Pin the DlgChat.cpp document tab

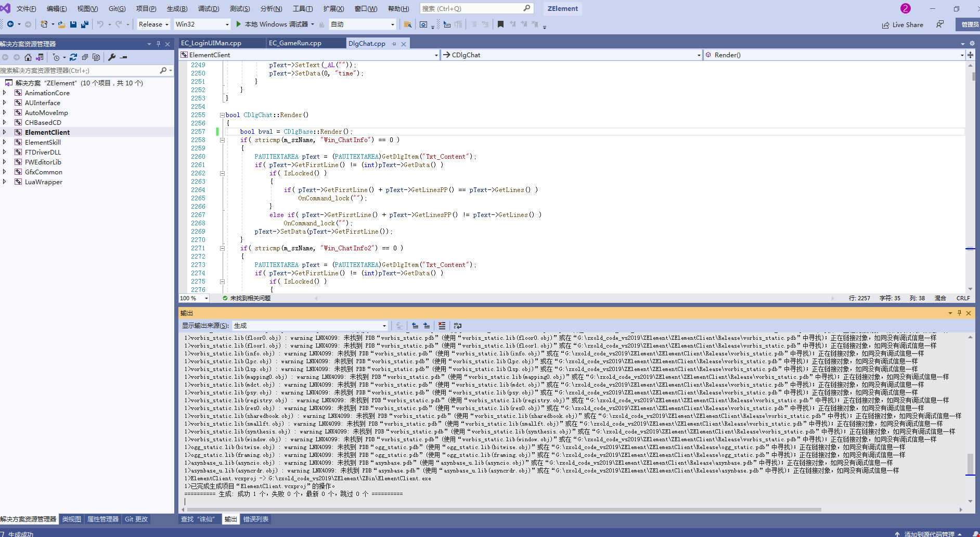coord(394,44)
